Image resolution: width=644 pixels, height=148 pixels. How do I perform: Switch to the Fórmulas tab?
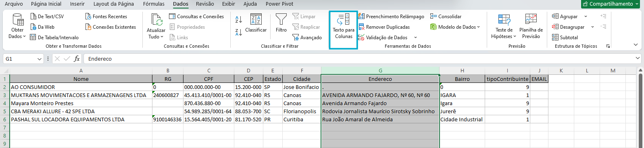(154, 4)
